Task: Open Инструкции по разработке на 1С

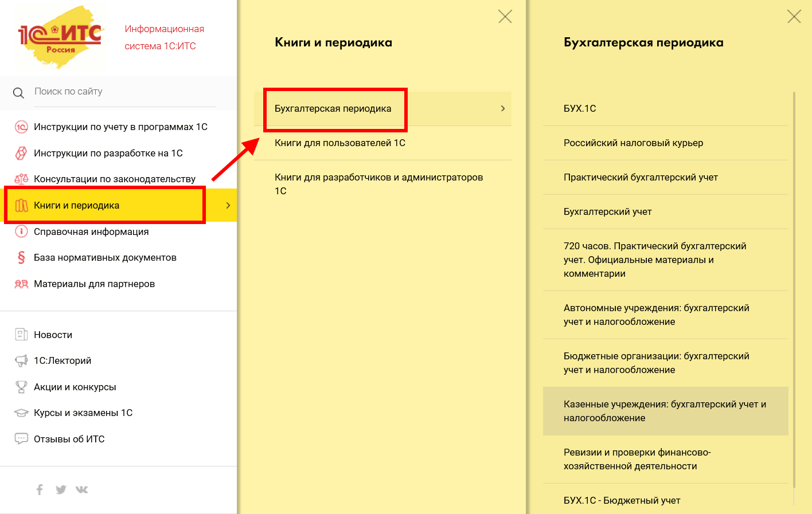Action: pos(108,153)
